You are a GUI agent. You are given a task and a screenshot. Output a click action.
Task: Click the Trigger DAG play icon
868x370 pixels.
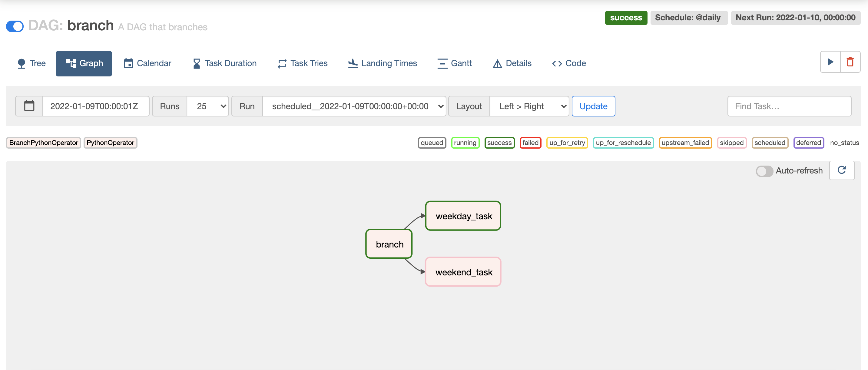coord(830,62)
